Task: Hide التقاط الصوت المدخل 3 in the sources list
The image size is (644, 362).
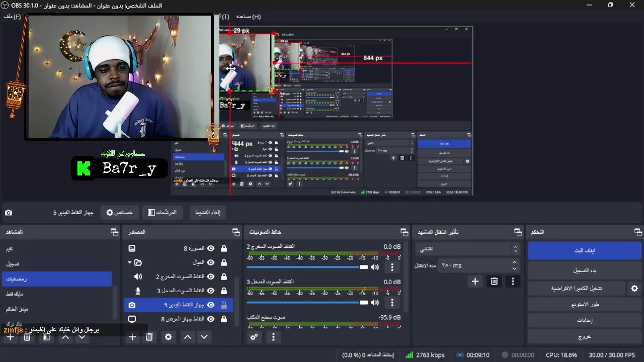Action: tap(211, 291)
